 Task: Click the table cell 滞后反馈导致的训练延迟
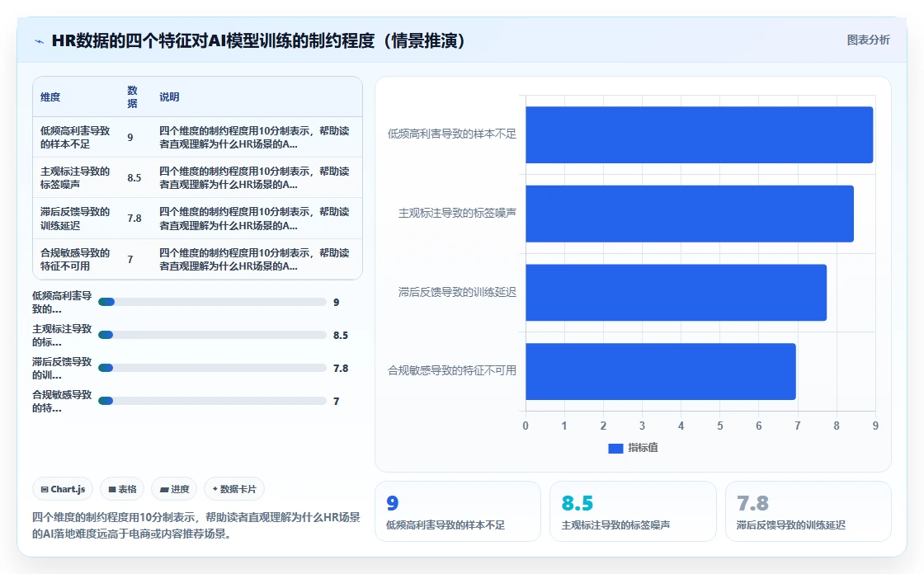(x=75, y=219)
